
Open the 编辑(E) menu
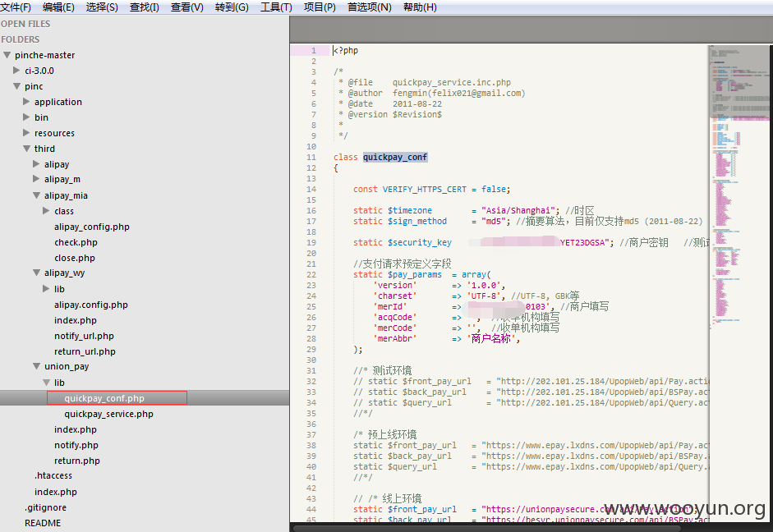58,7
